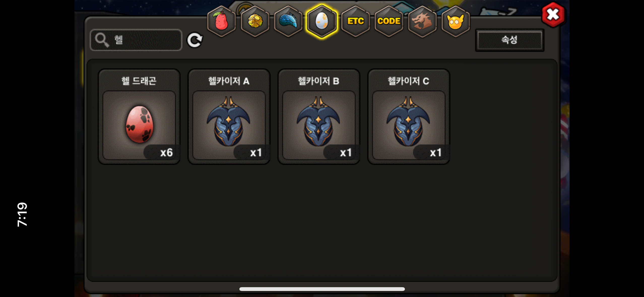
Task: Focus the search field containing 헬
Action: tap(136, 40)
